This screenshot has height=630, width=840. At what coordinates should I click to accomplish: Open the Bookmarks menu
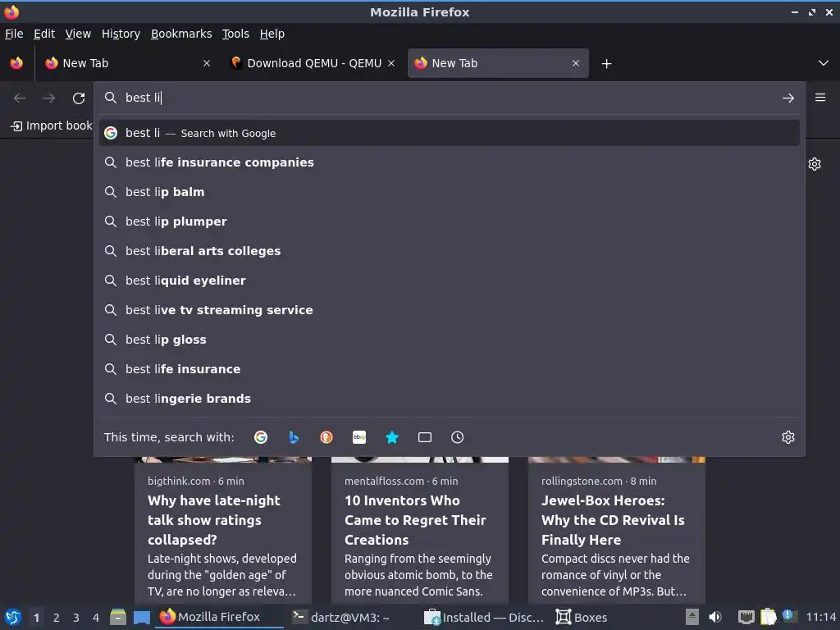pos(181,34)
